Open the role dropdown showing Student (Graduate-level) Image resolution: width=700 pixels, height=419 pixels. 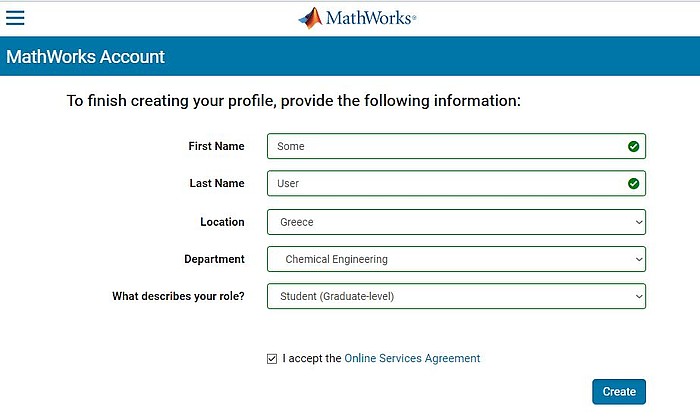coord(455,297)
